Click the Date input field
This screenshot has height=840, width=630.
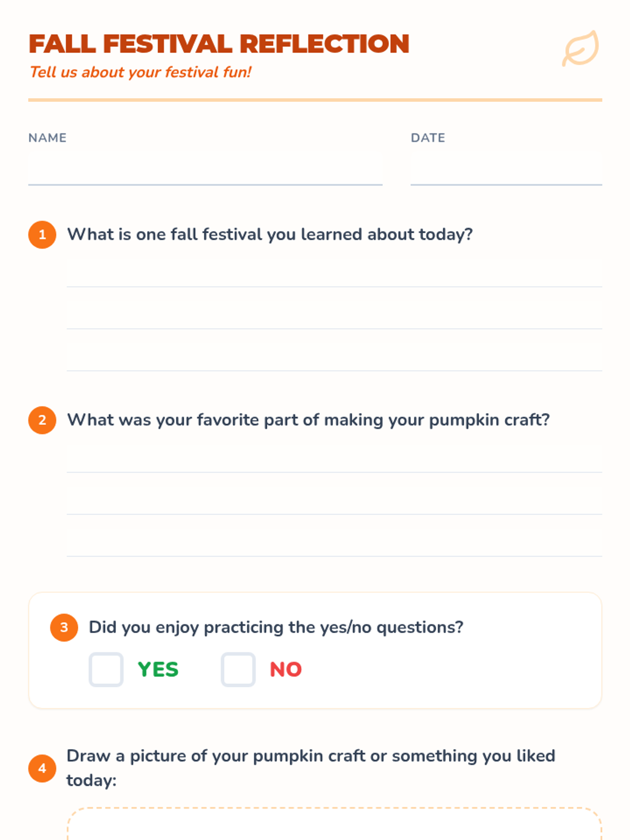(506, 169)
